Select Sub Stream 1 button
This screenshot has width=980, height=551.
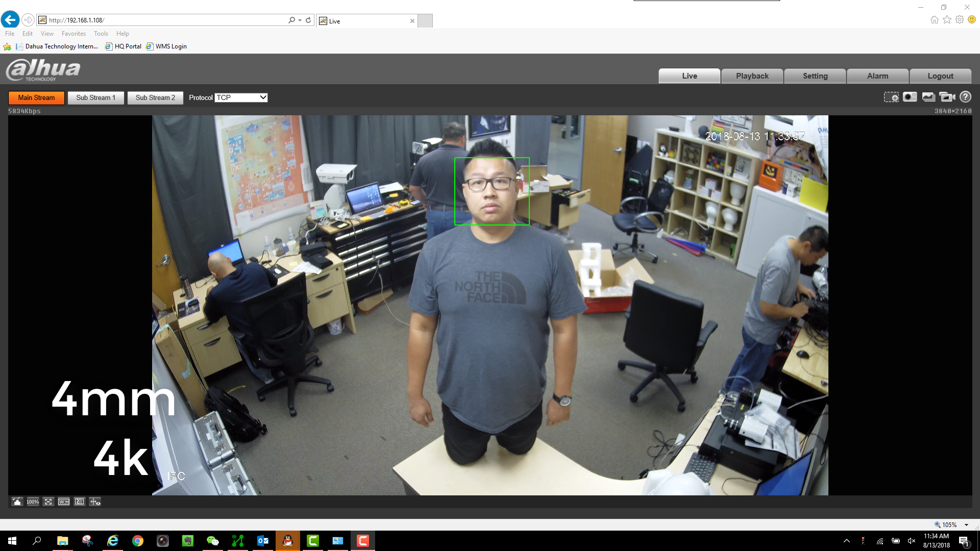(x=95, y=97)
